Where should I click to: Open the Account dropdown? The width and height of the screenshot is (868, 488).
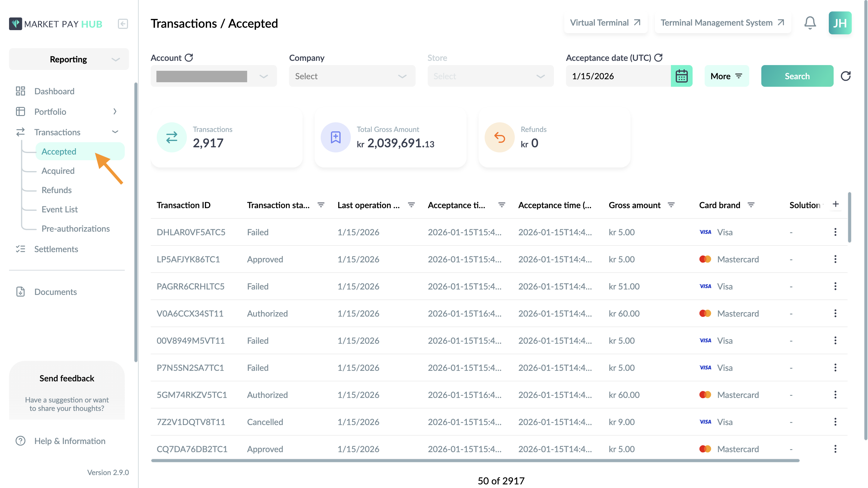214,76
